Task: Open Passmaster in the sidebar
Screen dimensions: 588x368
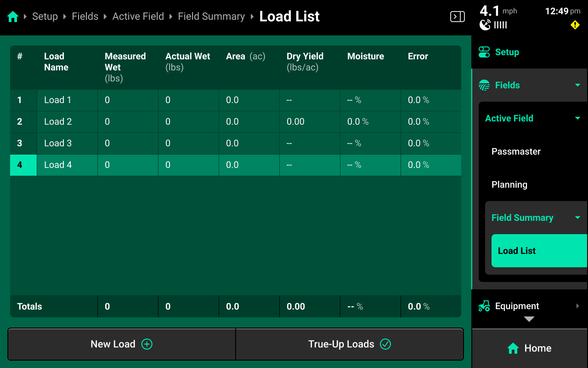Action: tap(516, 152)
